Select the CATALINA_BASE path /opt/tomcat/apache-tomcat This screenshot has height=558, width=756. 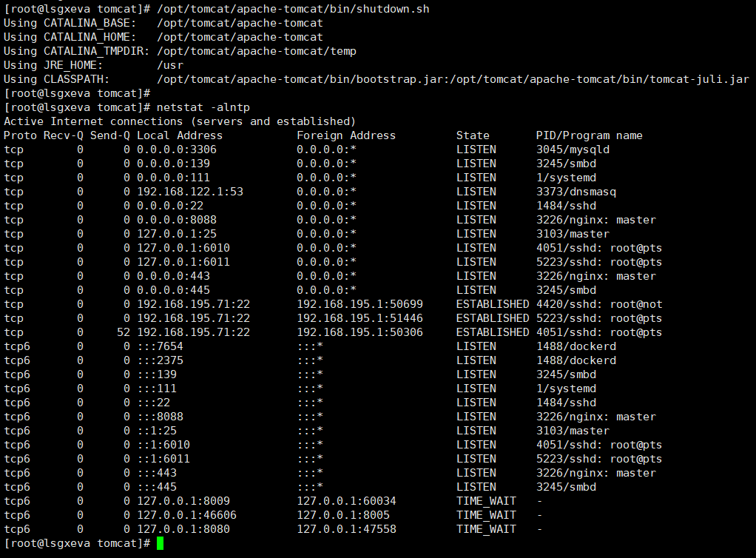coord(240,23)
